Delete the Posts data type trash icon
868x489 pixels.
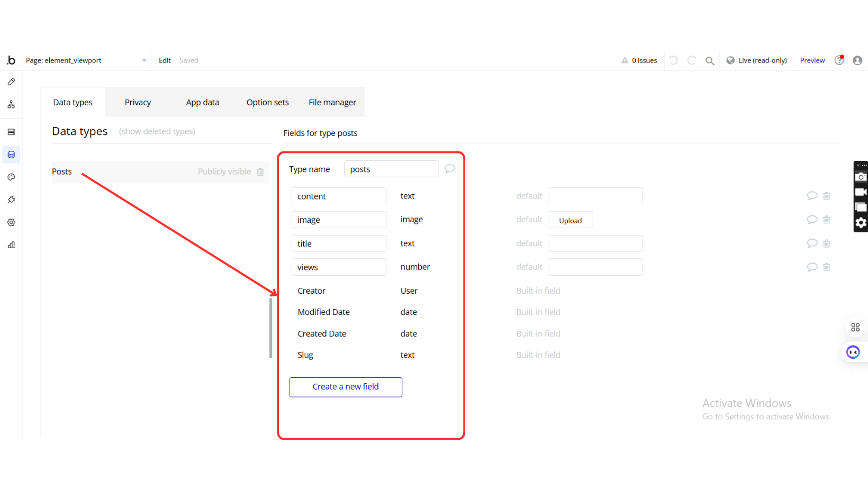tap(260, 172)
